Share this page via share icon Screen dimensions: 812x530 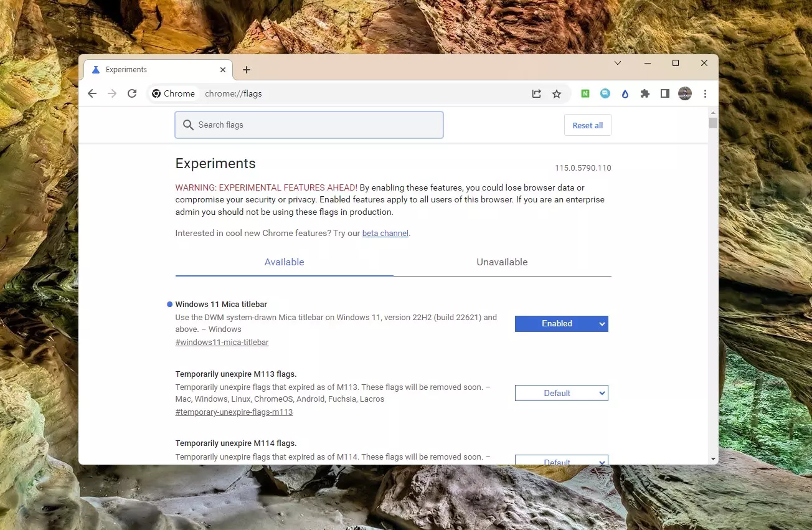point(536,93)
